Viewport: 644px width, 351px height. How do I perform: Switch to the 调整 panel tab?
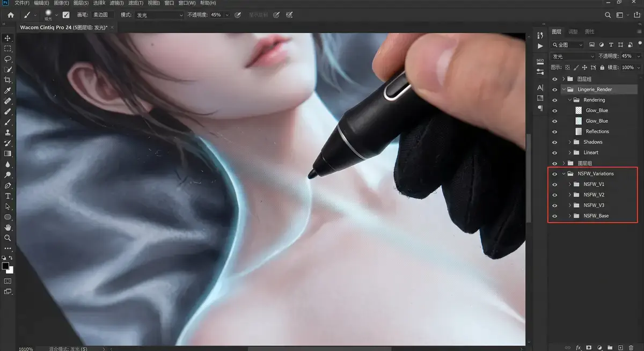[573, 32]
